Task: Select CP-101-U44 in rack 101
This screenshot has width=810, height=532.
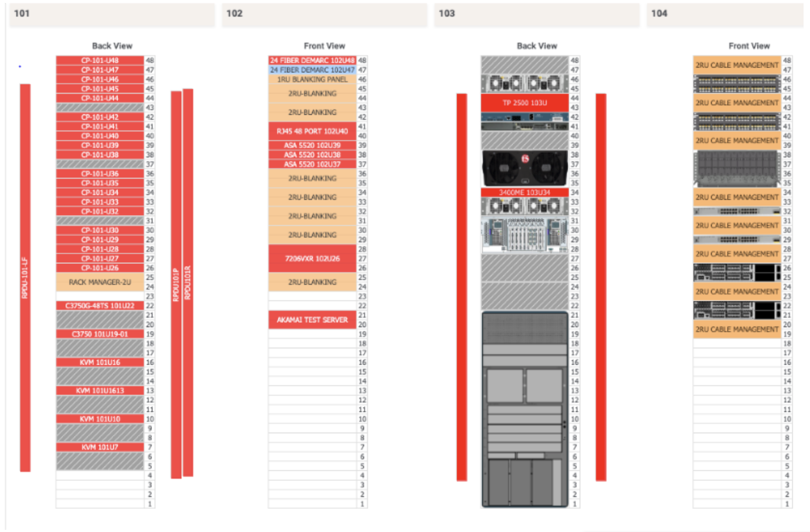Action: (x=100, y=98)
